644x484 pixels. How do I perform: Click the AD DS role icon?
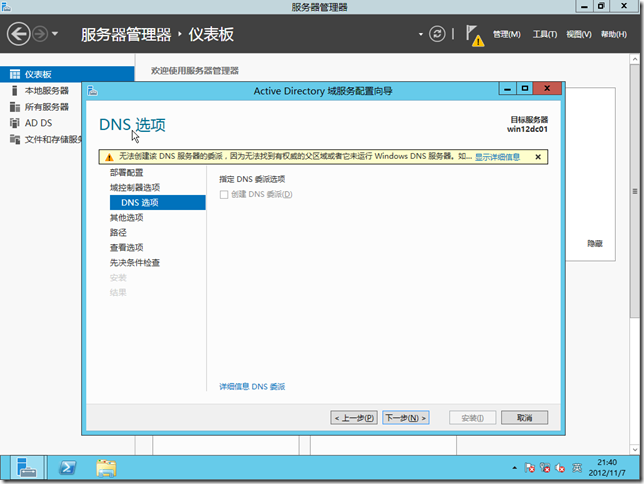pyautogui.click(x=15, y=123)
